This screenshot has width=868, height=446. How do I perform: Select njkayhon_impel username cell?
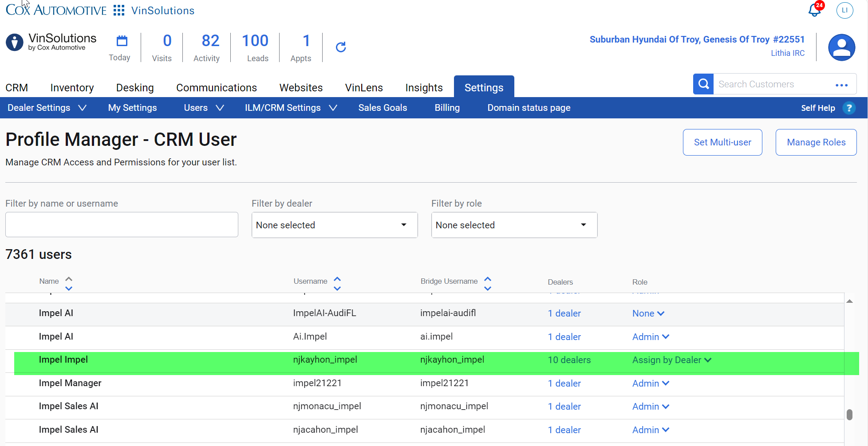click(325, 360)
